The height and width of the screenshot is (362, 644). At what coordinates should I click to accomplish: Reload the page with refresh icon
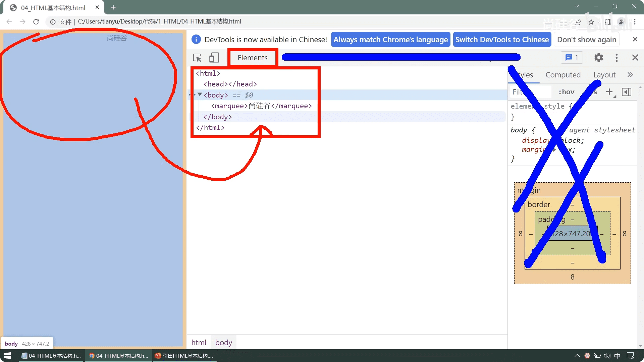click(36, 22)
